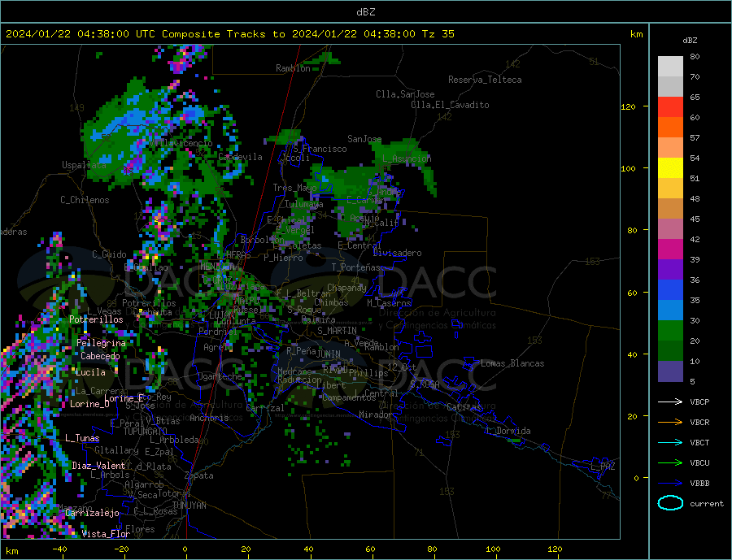Image resolution: width=732 pixels, height=560 pixels.
Task: Click the green VBCU arrow icon
Action: click(670, 463)
